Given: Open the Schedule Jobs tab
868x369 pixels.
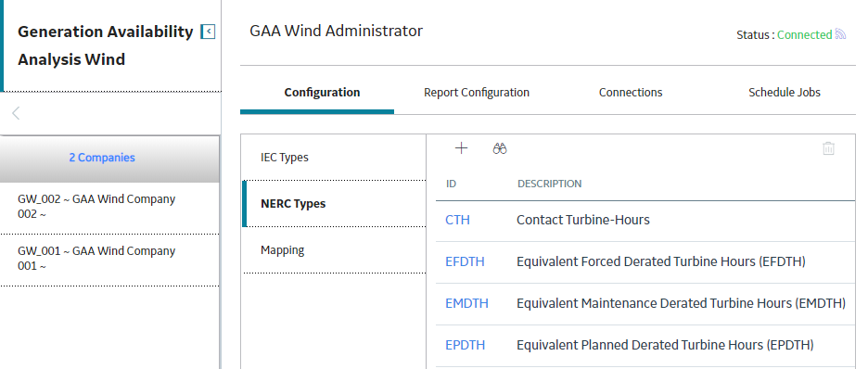Looking at the screenshot, I should pyautogui.click(x=785, y=93).
